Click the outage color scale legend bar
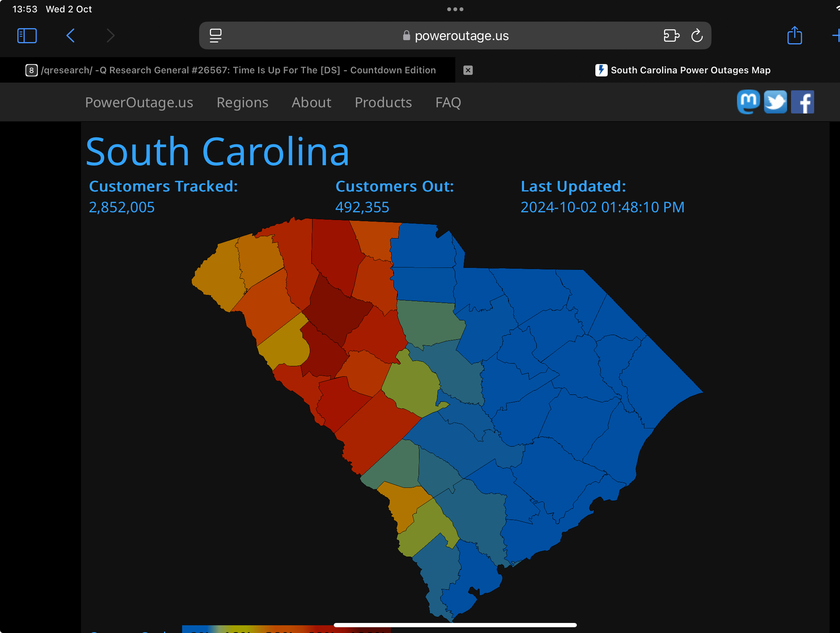The image size is (840, 633). tap(286, 629)
